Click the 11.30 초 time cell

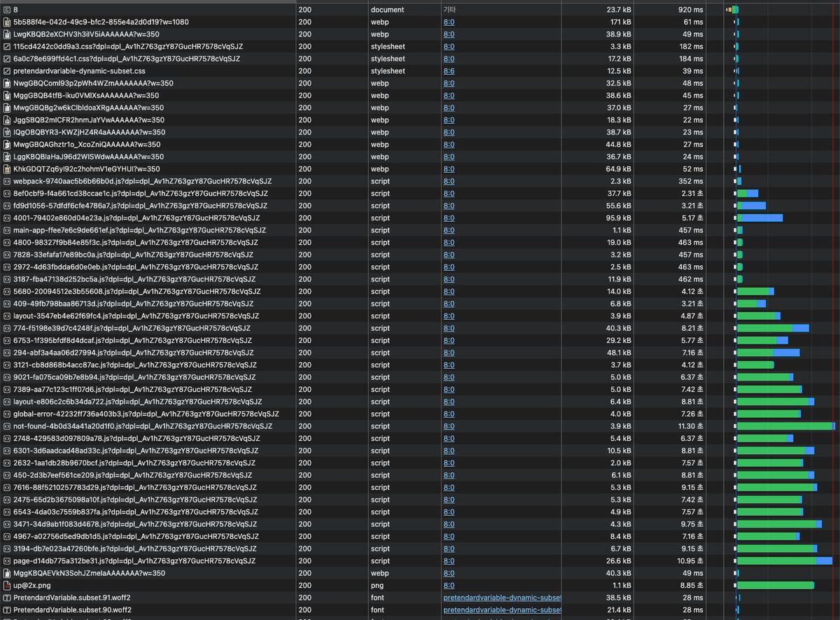[691, 426]
